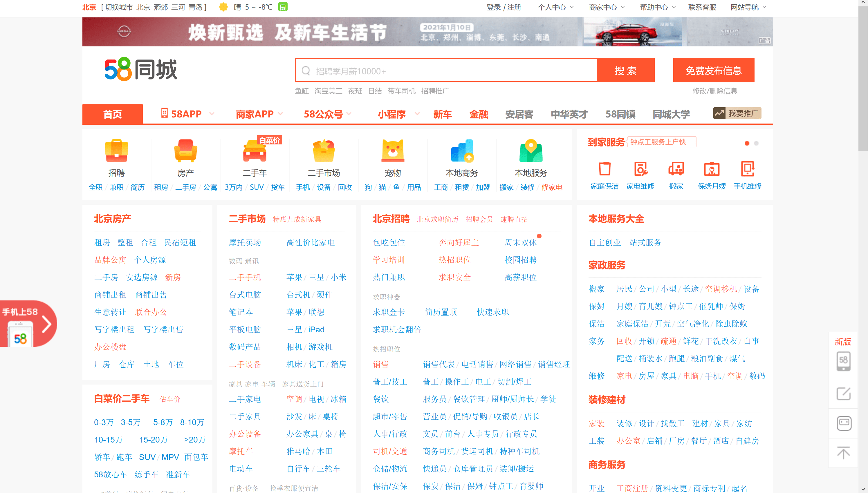
Task: Open the 安居客 nav tab
Action: (519, 114)
